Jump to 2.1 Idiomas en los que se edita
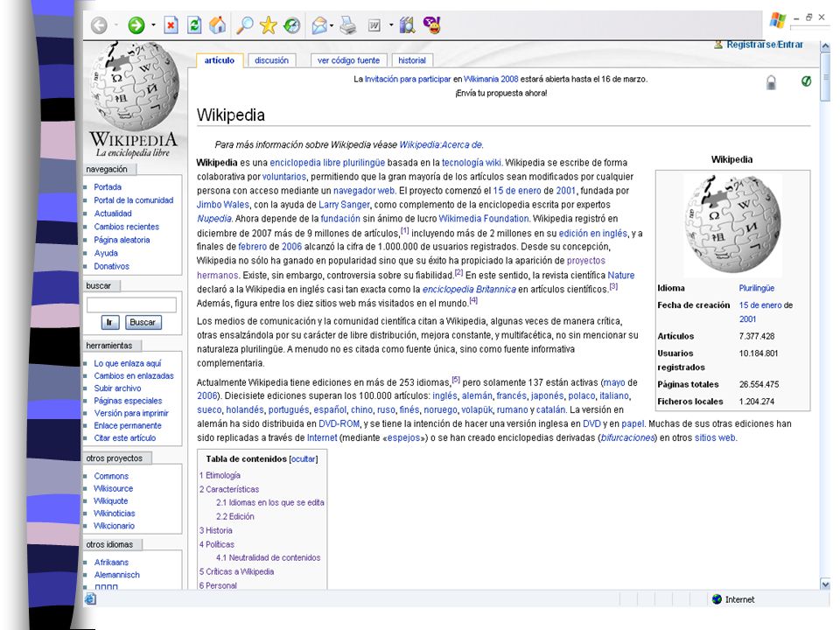 click(270, 502)
